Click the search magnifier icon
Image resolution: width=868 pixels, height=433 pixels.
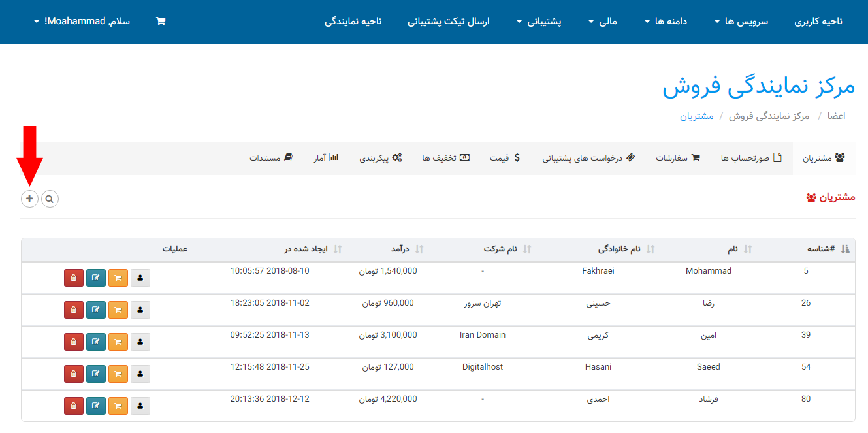point(50,199)
